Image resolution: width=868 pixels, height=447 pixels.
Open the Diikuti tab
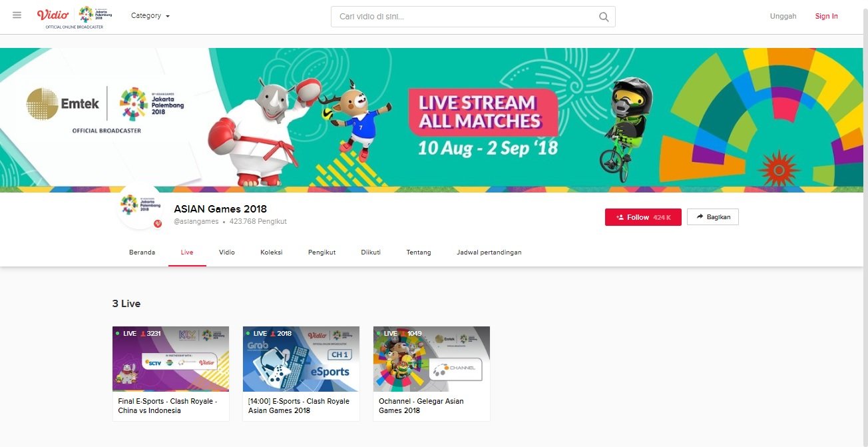pos(371,252)
